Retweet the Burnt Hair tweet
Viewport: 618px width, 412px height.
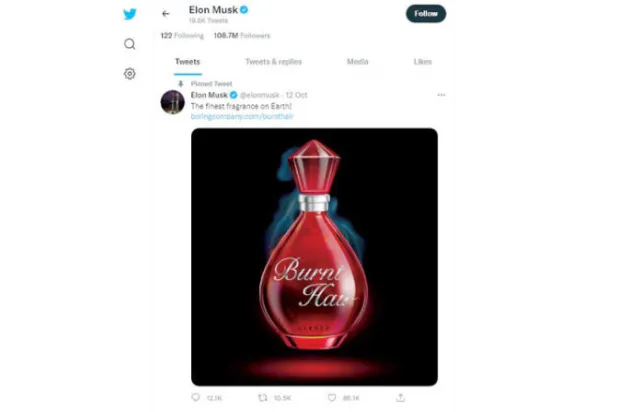pyautogui.click(x=263, y=397)
